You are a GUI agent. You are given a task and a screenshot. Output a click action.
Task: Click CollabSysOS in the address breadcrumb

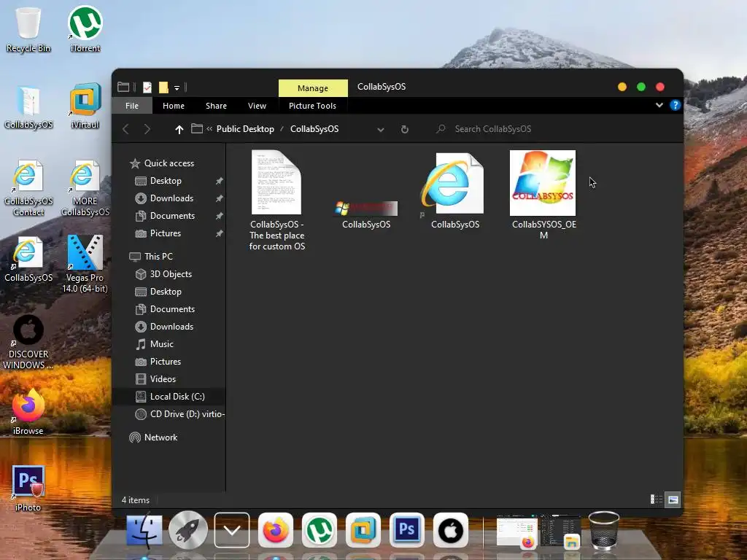click(x=314, y=129)
